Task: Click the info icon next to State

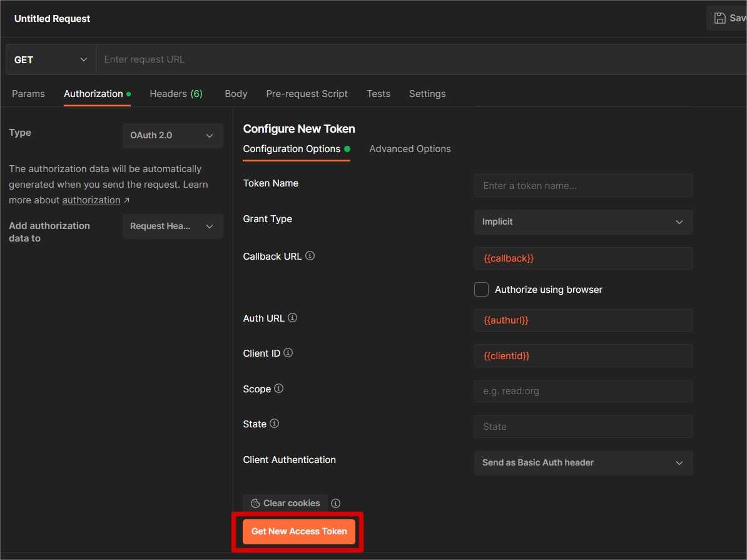Action: 274,424
